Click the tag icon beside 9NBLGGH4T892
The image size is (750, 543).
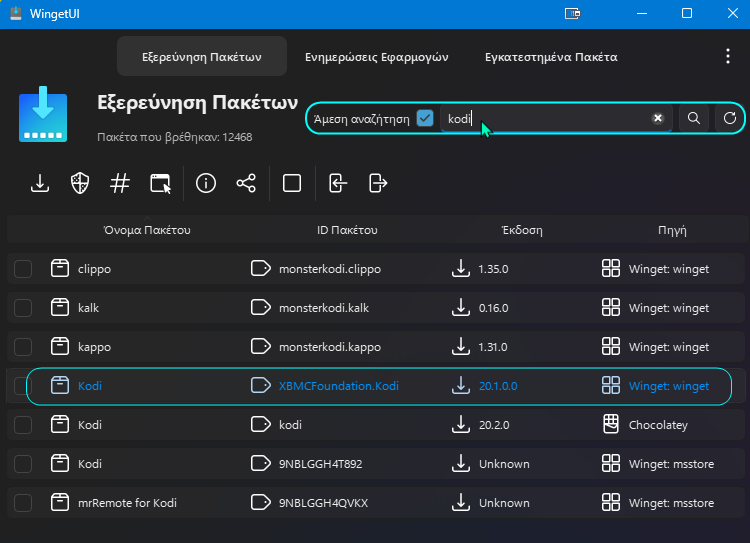click(x=261, y=464)
